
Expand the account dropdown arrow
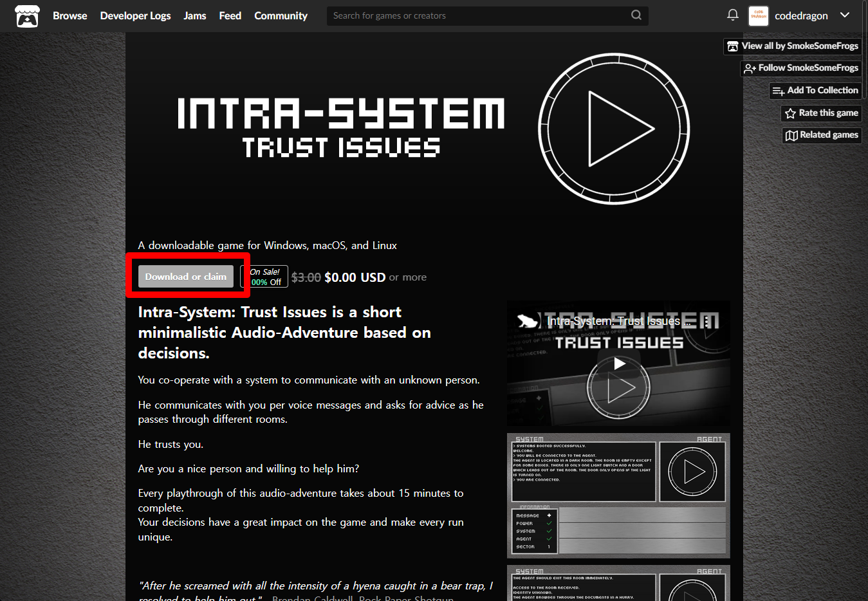845,15
